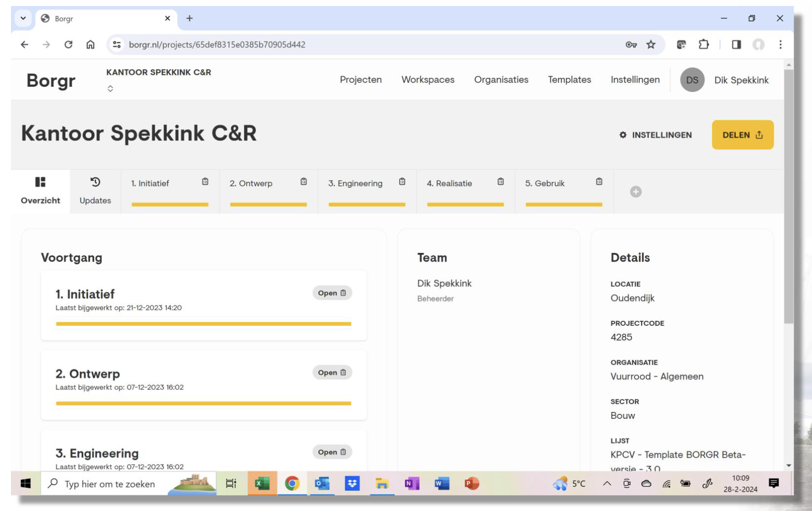This screenshot has height=511, width=812.
Task: Open Outlook from the taskbar
Action: point(322,483)
